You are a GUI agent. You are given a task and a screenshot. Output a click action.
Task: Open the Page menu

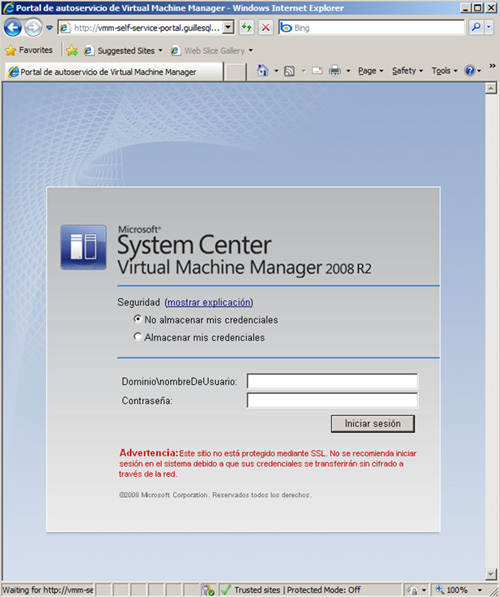tap(370, 71)
